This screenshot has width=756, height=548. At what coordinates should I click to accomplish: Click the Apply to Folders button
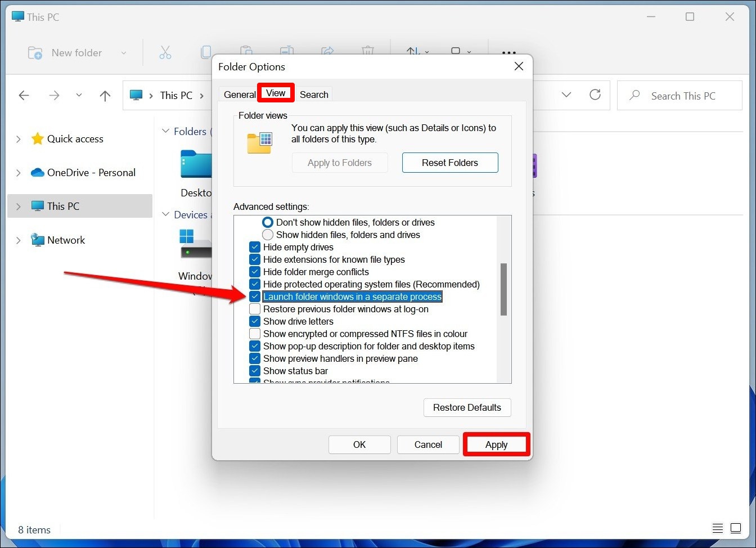click(x=340, y=163)
